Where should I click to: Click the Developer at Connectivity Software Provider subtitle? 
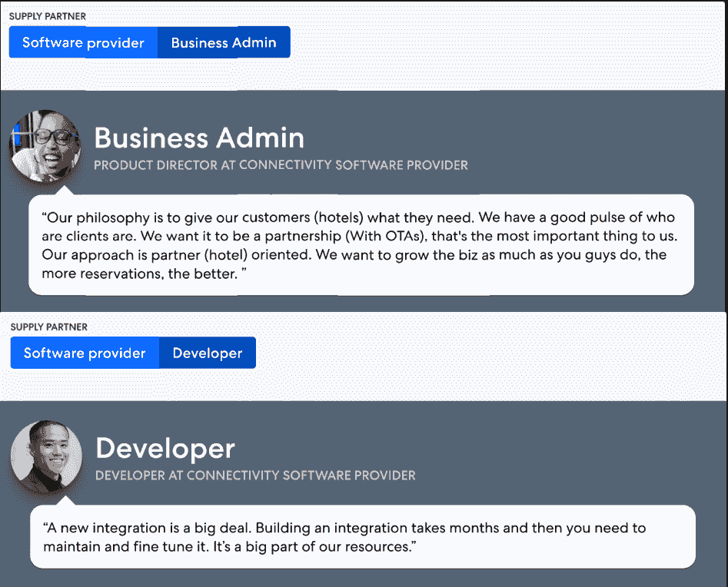tap(255, 476)
